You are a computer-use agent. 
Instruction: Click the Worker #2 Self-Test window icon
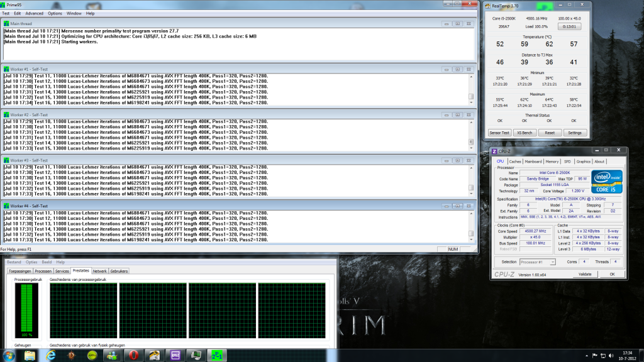coord(6,115)
